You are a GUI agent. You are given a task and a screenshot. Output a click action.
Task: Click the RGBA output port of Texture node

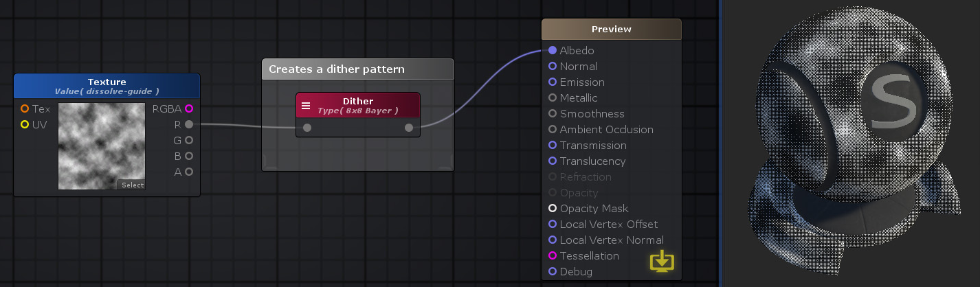click(189, 108)
